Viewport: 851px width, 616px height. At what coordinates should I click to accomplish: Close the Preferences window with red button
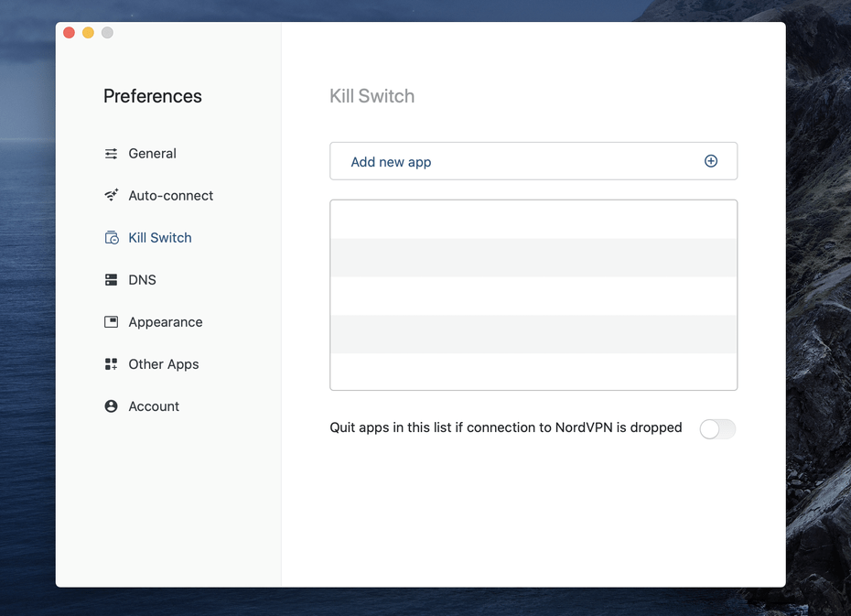click(69, 33)
